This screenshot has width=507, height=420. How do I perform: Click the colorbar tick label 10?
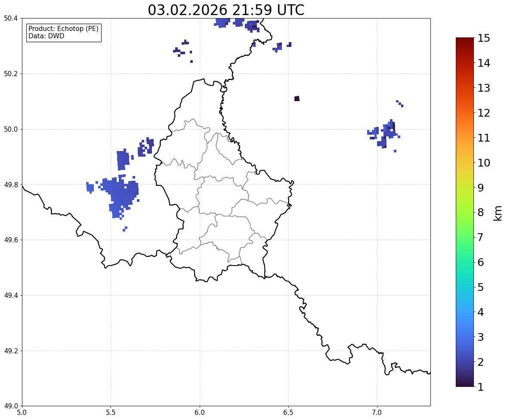[x=484, y=163]
